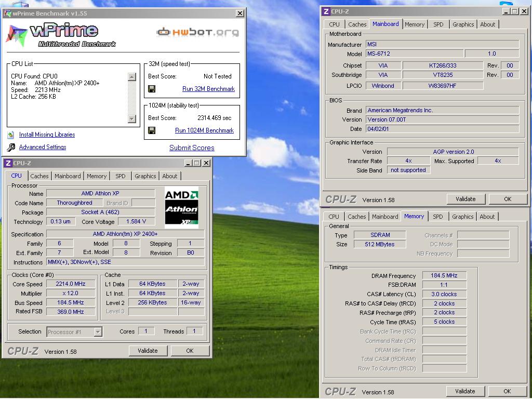This screenshot has width=532, height=399.
Task: Click the BIOS Version field Version 07.00T
Action: 443,119
